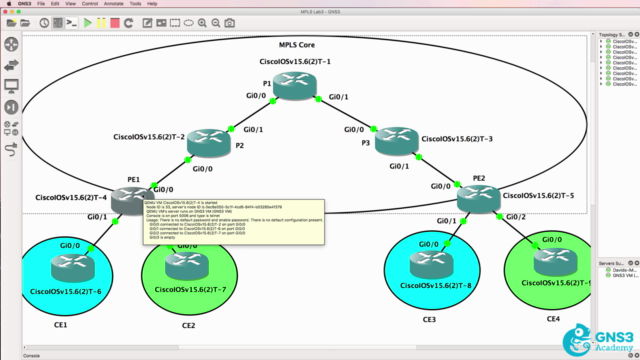The width and height of the screenshot is (640, 360).
Task: Expand last node in Topology Summary
Action: click(601, 84)
